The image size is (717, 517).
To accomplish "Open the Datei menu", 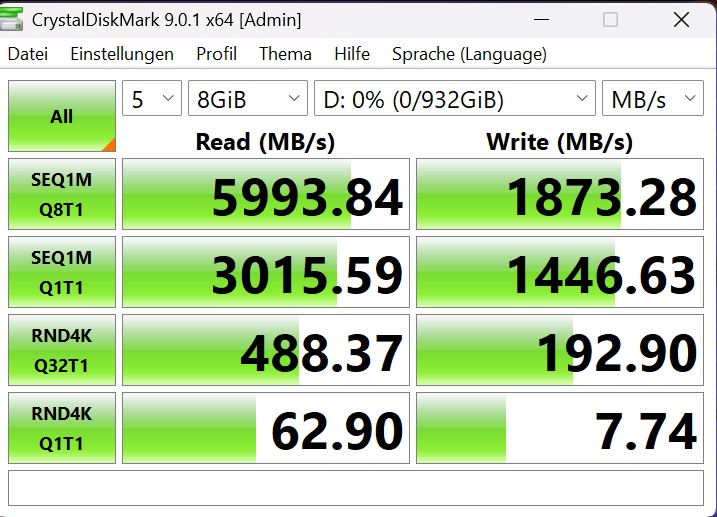I will [28, 54].
